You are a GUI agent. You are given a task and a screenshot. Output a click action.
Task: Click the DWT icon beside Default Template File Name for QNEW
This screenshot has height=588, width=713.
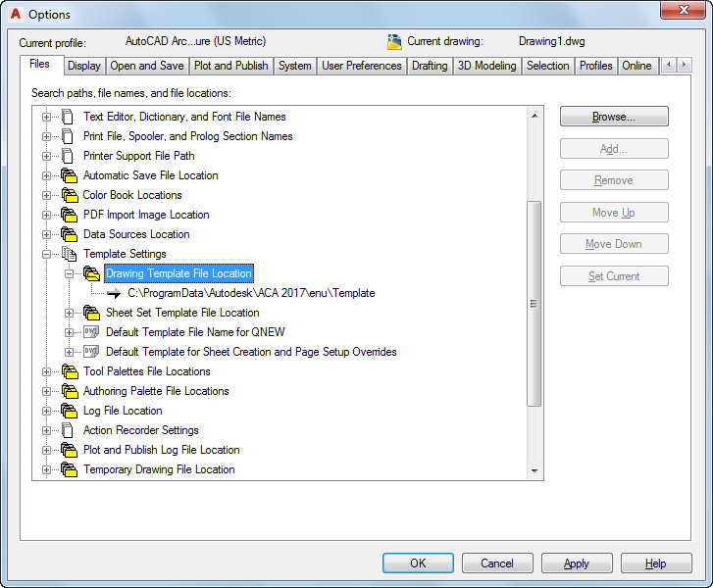point(91,332)
